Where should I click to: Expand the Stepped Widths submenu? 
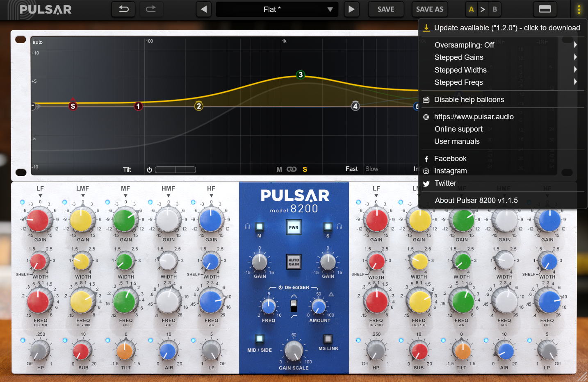(x=502, y=70)
